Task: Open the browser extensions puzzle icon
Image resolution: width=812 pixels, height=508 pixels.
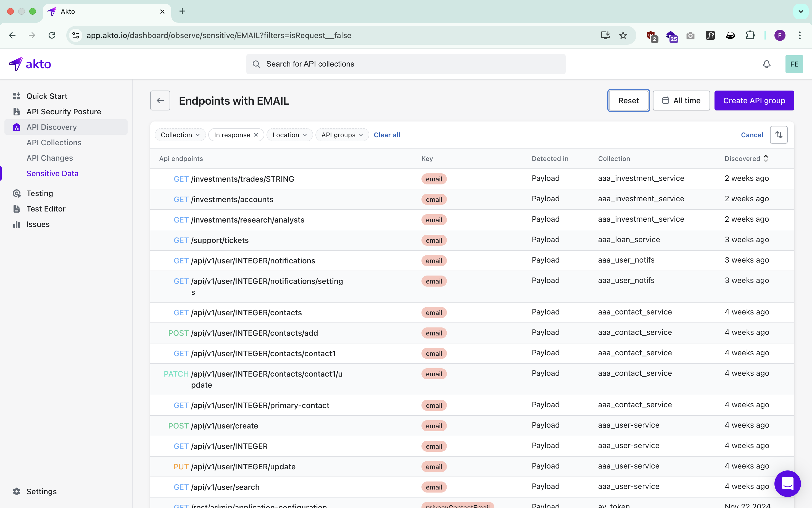Action: point(750,35)
